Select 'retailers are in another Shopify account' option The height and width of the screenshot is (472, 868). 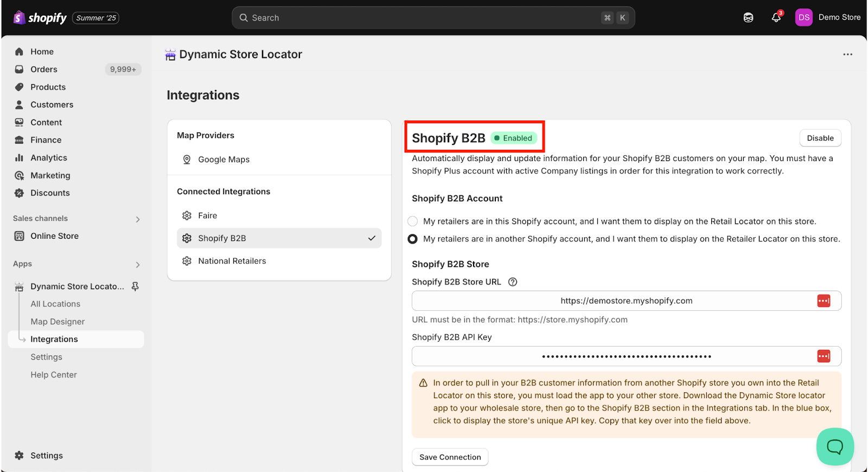pyautogui.click(x=413, y=239)
